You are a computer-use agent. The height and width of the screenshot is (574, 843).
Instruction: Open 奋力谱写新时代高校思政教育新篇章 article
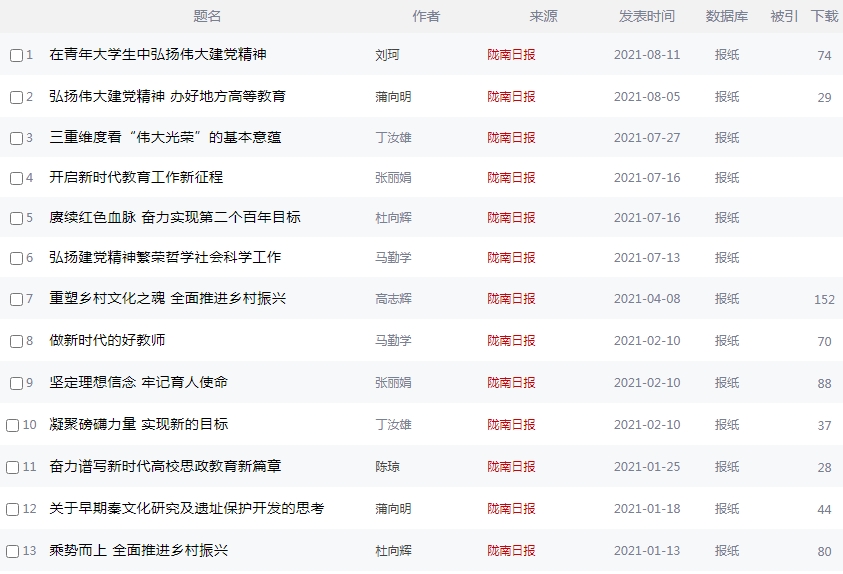tap(165, 467)
